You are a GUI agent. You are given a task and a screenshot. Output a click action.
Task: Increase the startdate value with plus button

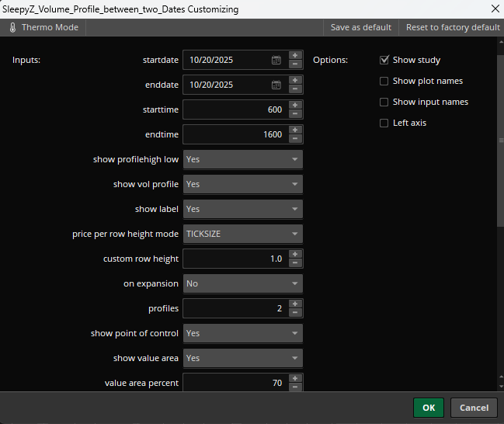tap(295, 55)
